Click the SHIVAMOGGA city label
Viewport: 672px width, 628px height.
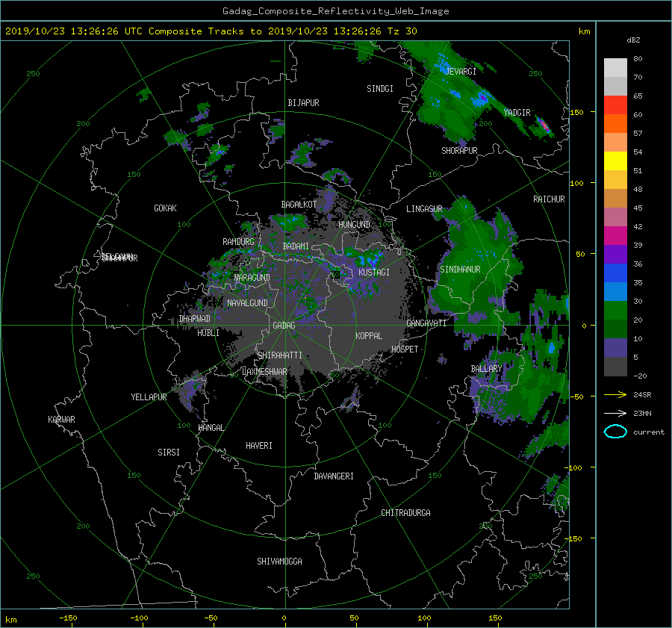click(x=279, y=562)
